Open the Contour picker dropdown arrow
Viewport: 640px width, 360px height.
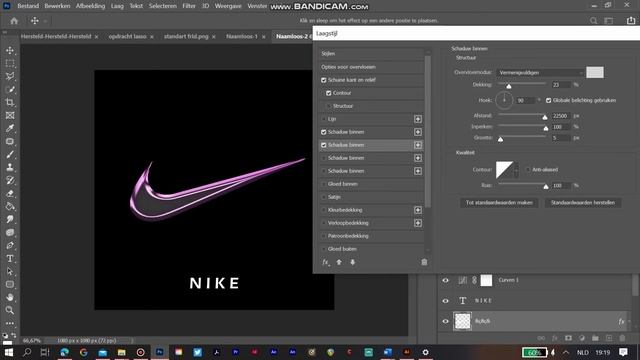[x=516, y=170]
